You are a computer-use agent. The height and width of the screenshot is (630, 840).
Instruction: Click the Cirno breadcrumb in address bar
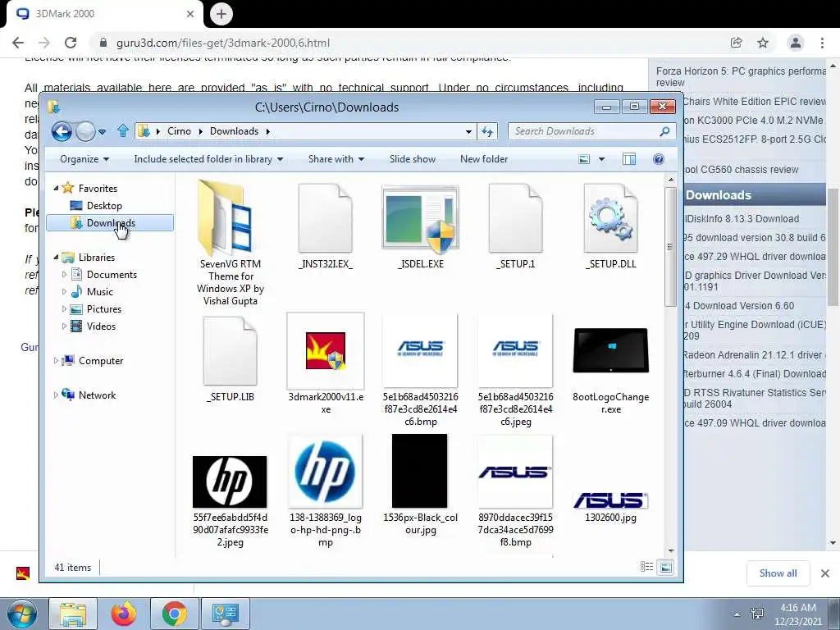[179, 131]
